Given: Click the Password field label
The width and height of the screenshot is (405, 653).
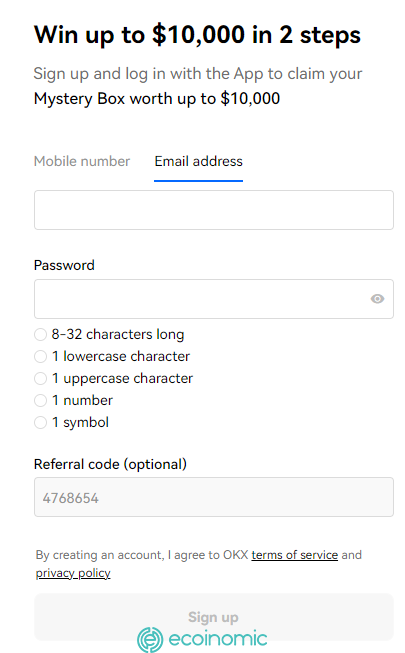Looking at the screenshot, I should pyautogui.click(x=64, y=265).
